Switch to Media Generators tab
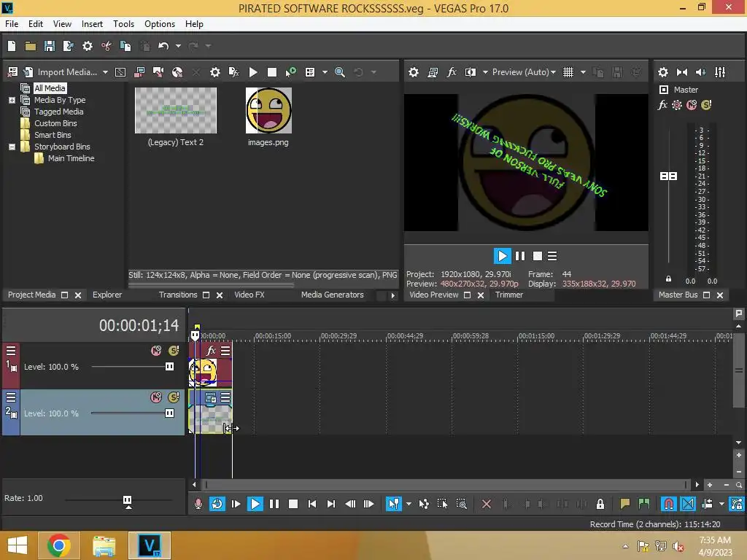This screenshot has height=560, width=747. [x=332, y=295]
